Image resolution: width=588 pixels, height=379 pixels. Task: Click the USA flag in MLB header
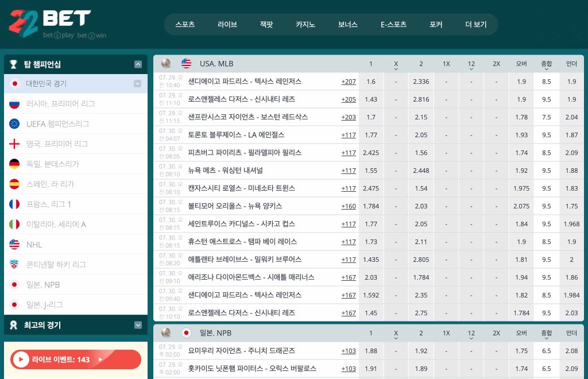click(186, 63)
